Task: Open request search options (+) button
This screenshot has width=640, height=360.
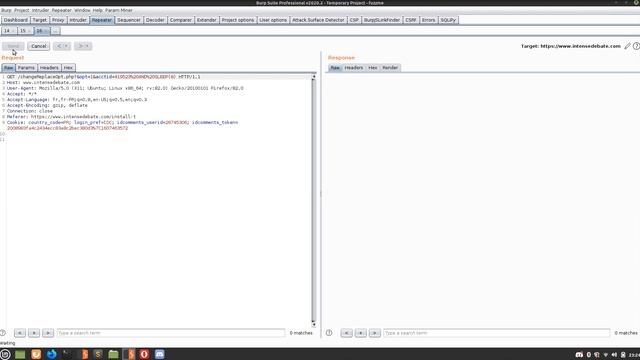Action: [x=34, y=333]
